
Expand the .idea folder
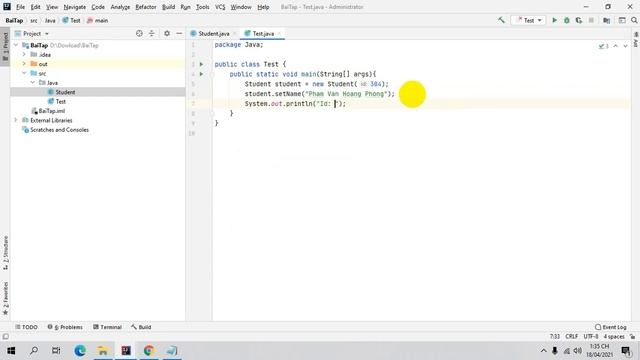[24, 55]
